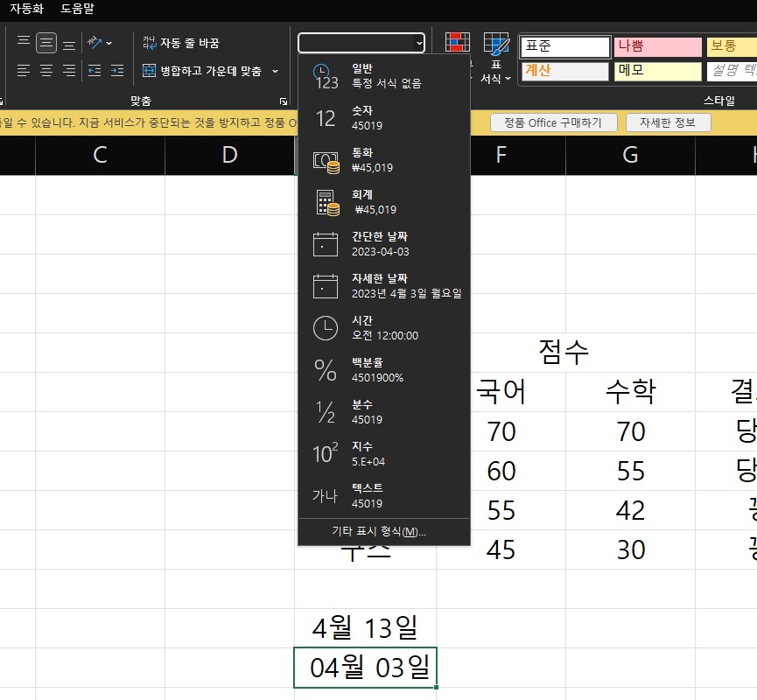Select 지수 scientific format

(x=384, y=454)
